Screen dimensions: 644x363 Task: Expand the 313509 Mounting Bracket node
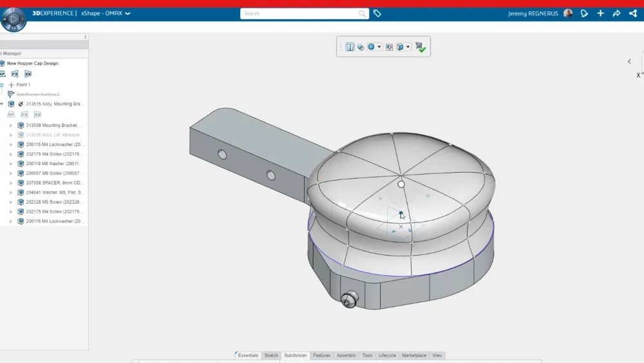click(11, 125)
